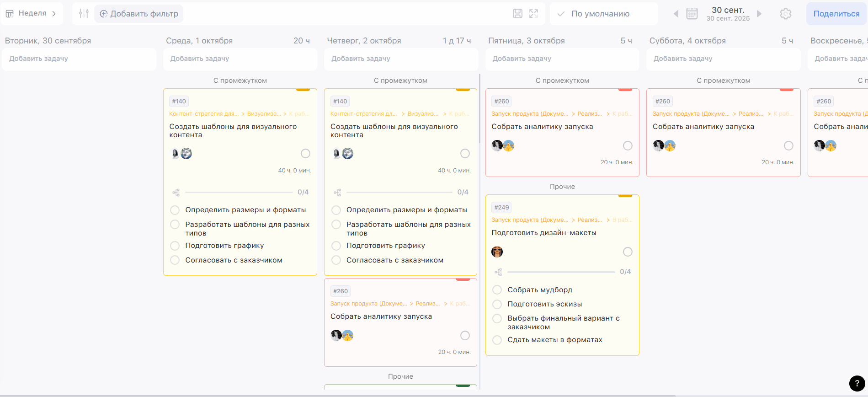The height and width of the screenshot is (397, 868).
Task: Open the calendar date picker icon
Action: point(692,14)
